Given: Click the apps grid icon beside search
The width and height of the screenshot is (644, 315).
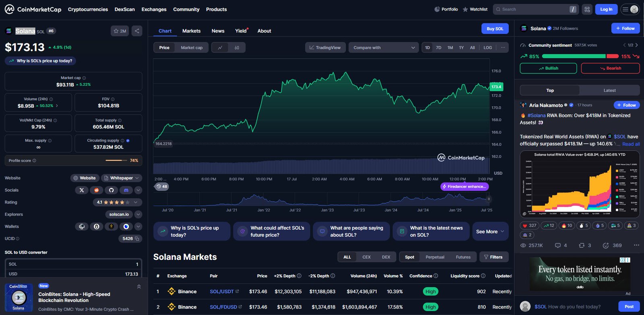Looking at the screenshot, I should point(587,9).
